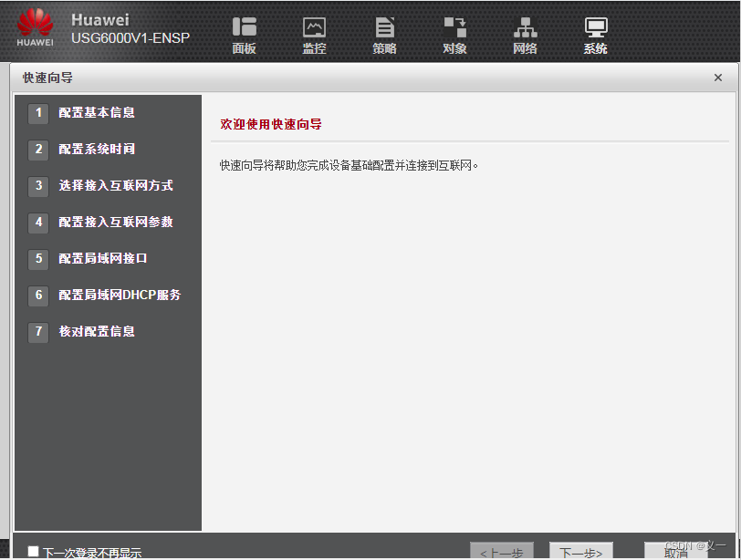Open the 监控 monitor icon
This screenshot has width=741, height=560.
pyautogui.click(x=314, y=36)
